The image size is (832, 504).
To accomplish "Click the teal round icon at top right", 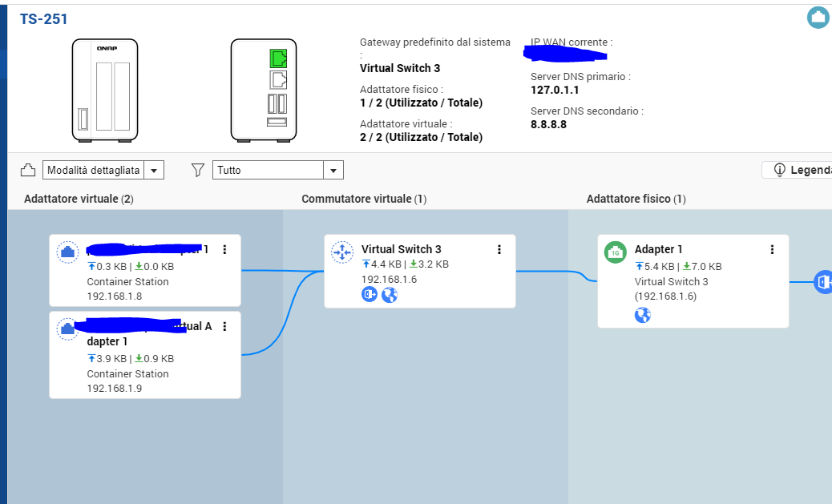I will 818,17.
